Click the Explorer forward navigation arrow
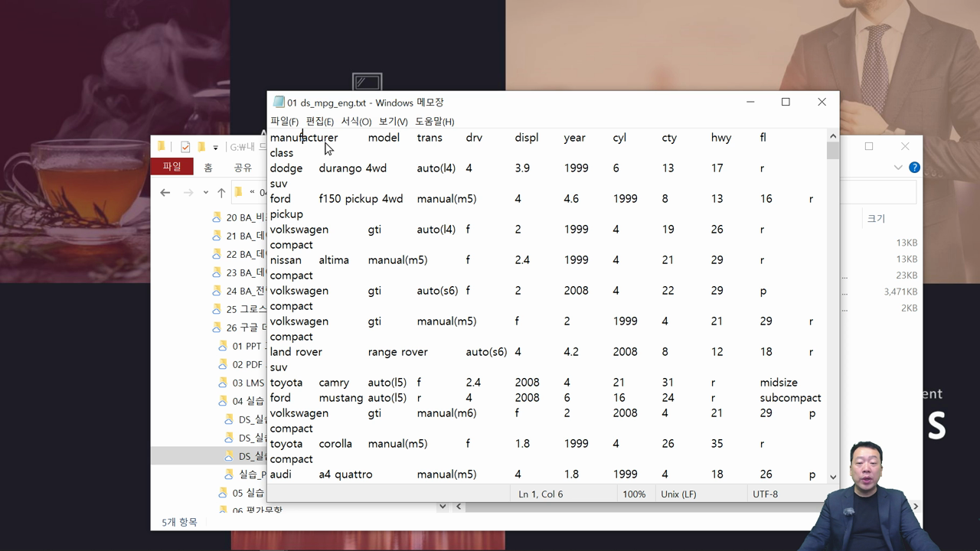Screen dimensions: 980x551 pos(188,192)
